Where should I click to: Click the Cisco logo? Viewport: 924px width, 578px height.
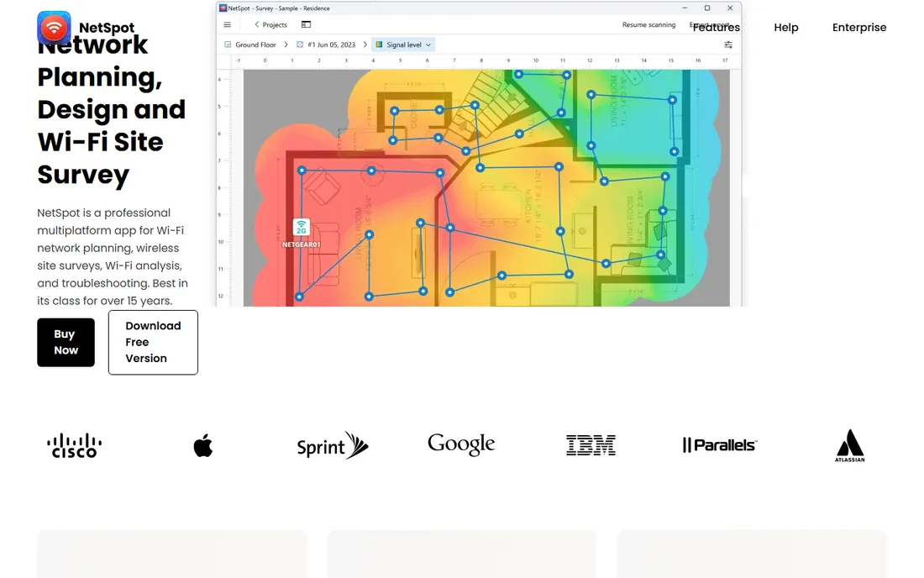(x=74, y=445)
